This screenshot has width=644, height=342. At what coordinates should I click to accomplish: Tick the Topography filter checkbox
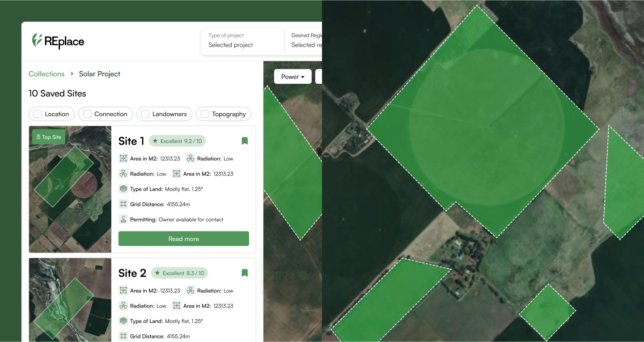(205, 114)
